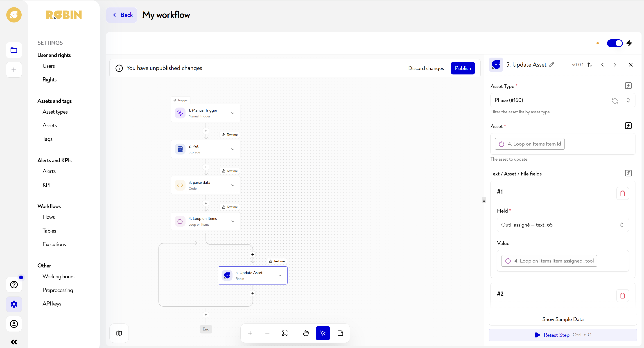
Task: Toggle the workflow enabled switch
Action: (615, 43)
